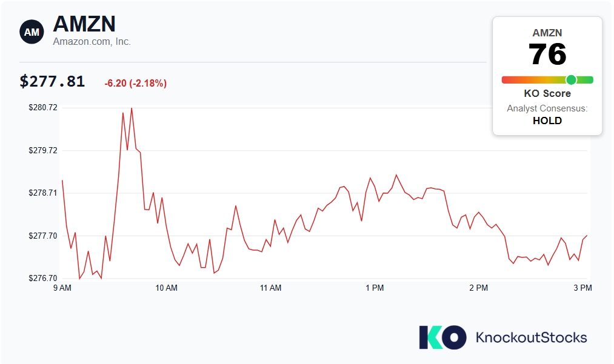Viewport: 614px width, 364px height.
Task: Click the $279.72 y-axis label
Action: coord(43,150)
